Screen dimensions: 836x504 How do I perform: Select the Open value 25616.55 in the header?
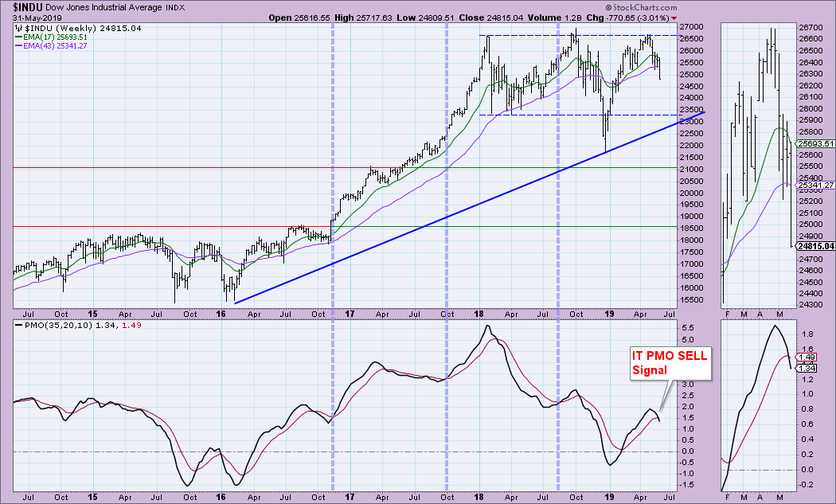tap(312, 18)
